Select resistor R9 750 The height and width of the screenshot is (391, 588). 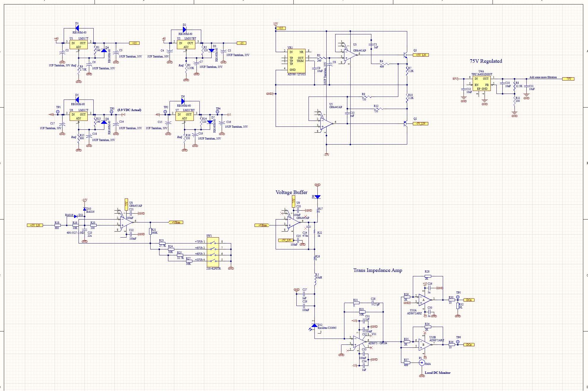(x=366, y=97)
